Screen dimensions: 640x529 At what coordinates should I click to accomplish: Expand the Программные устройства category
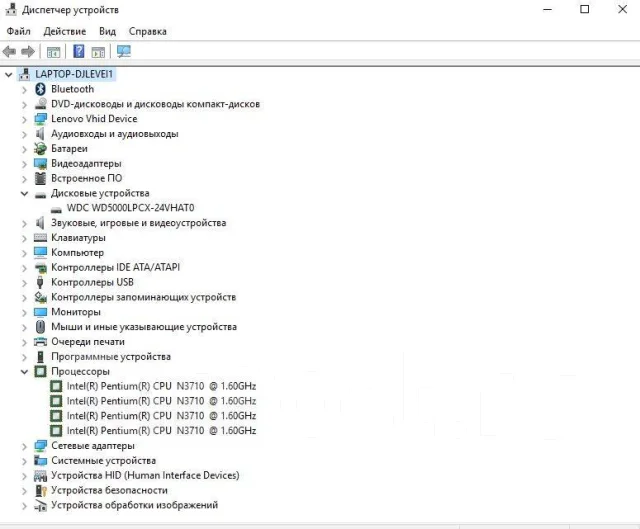(24, 357)
